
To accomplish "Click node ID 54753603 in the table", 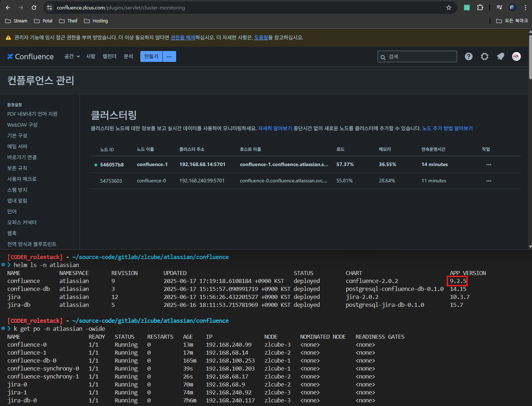I will pos(111,181).
